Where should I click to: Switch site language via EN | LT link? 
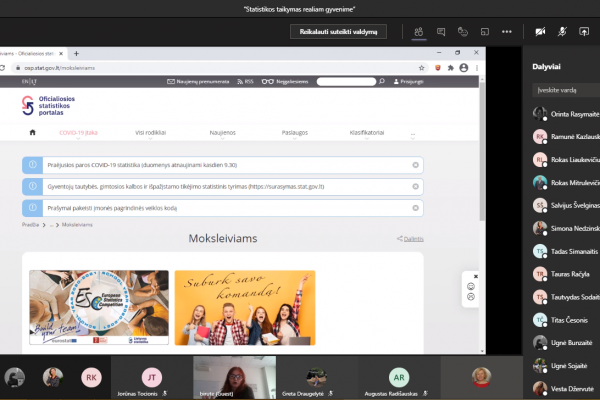[29, 82]
